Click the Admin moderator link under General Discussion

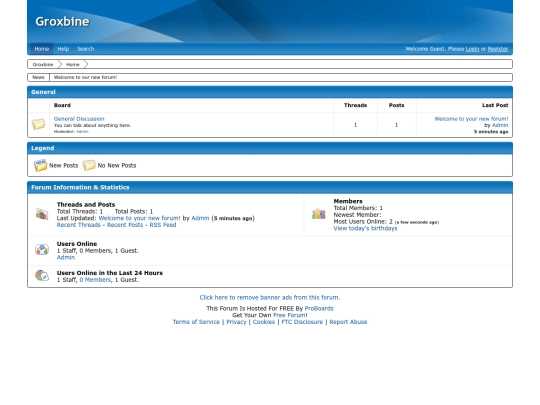(82, 132)
